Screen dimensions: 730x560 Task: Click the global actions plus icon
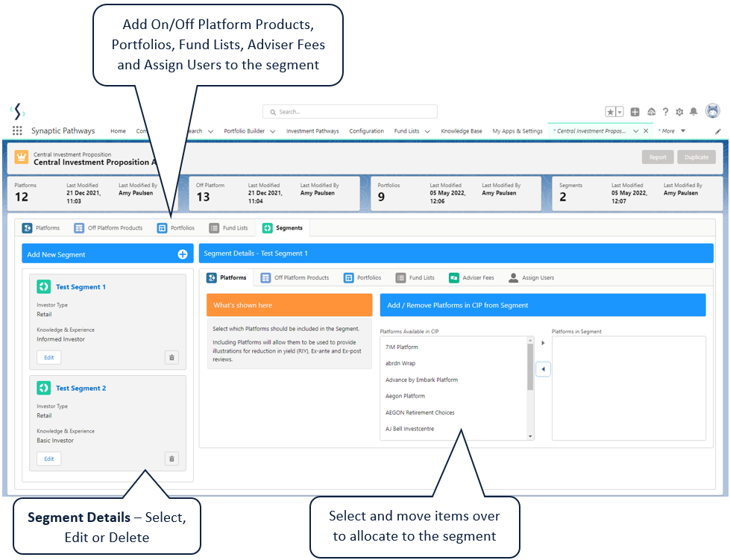635,112
